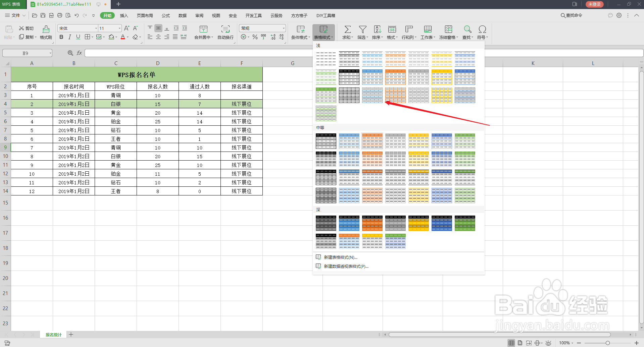The image size is (644, 347).
Task: Select the first light dashed table style thumbnail
Action: point(326,59)
